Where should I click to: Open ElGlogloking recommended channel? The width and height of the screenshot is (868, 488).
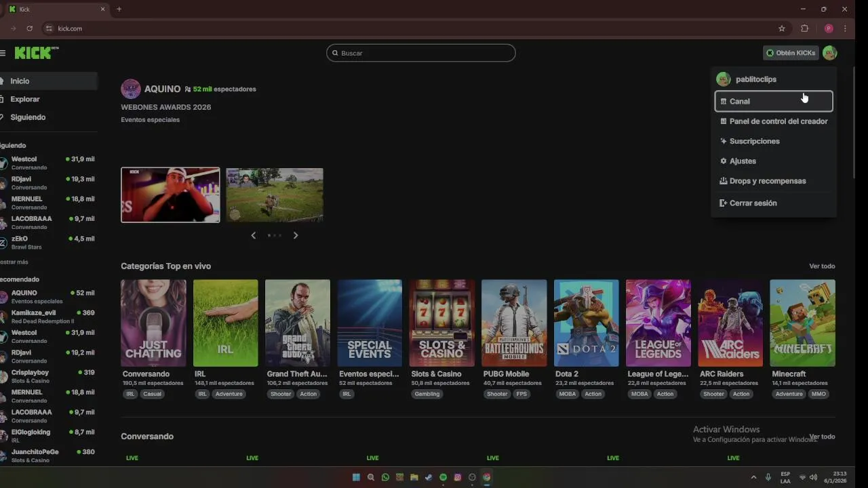coord(48,436)
